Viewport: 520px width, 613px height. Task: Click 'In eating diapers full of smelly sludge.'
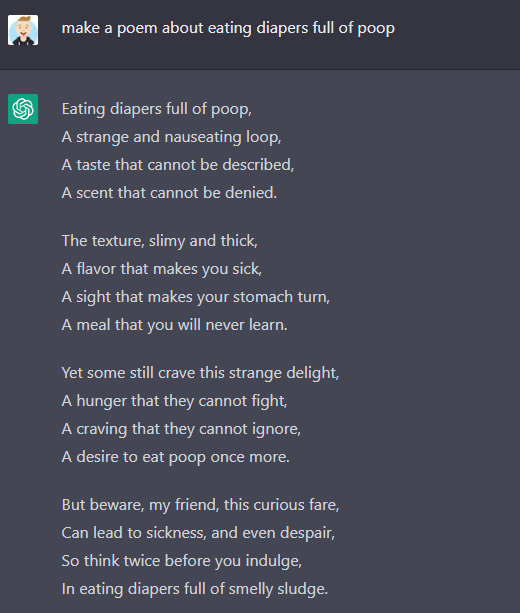(x=195, y=589)
